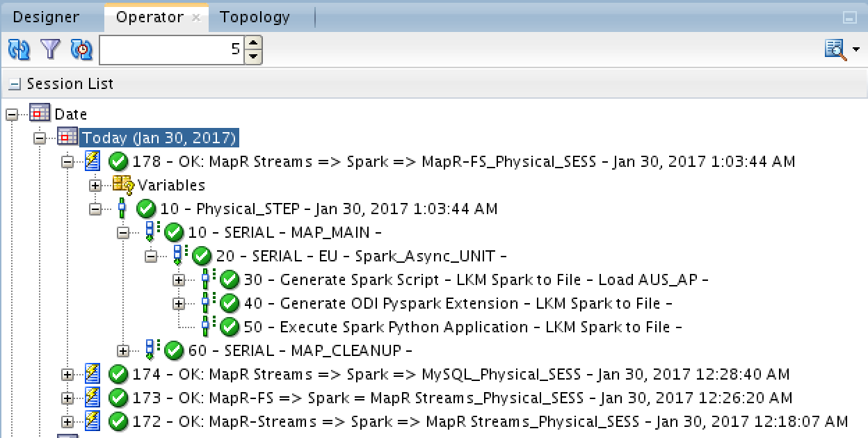Click the Physical_STEP step icon

click(122, 208)
